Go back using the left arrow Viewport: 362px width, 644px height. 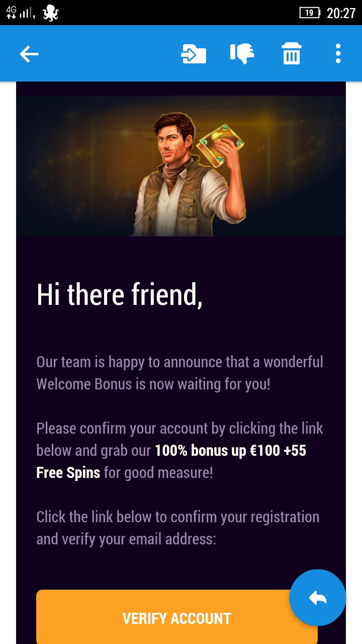pos(29,54)
